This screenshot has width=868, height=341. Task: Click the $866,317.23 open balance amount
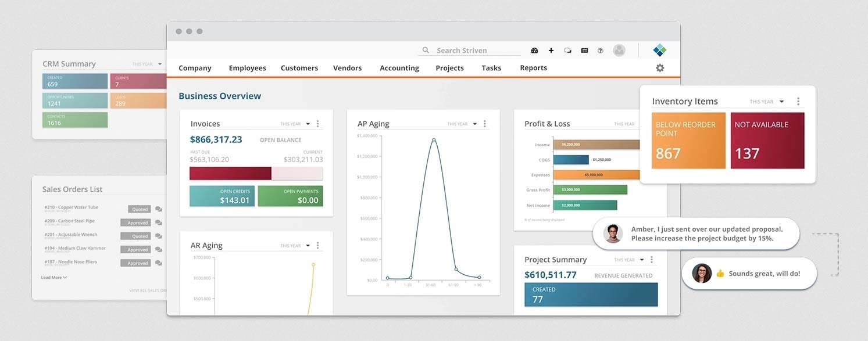216,139
